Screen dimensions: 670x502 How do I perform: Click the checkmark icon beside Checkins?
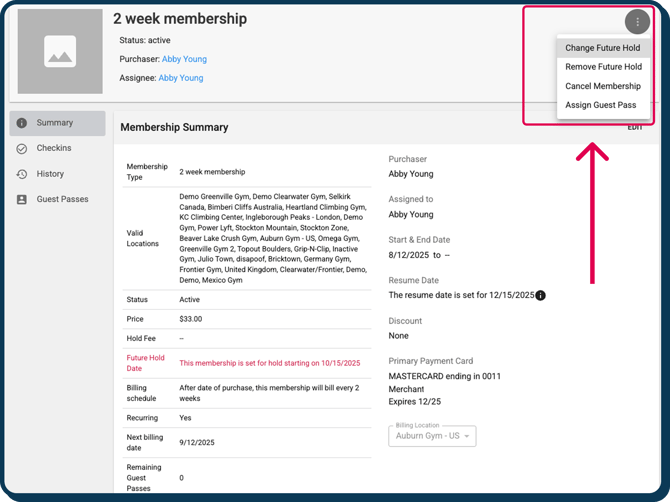point(22,149)
